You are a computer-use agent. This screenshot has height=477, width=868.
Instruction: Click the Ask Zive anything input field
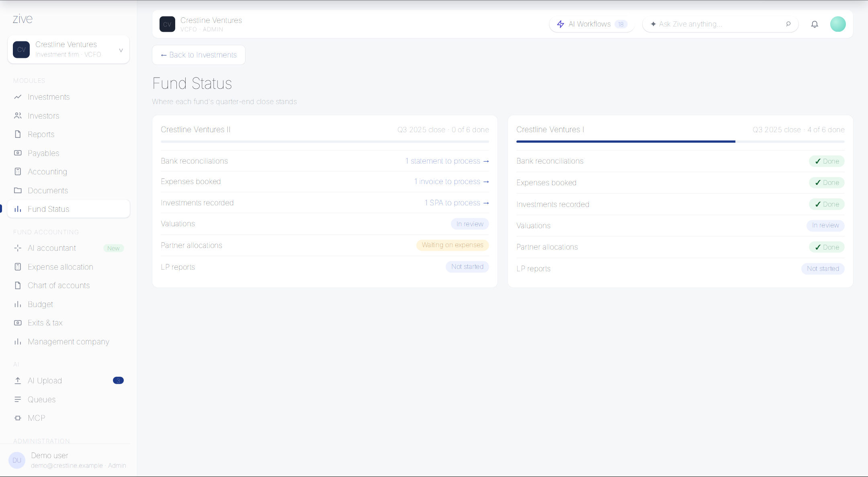point(720,24)
